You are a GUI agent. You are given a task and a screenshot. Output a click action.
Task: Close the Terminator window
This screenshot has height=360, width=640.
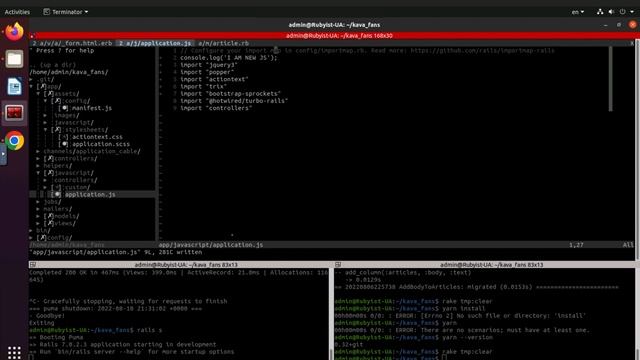[x=632, y=25]
